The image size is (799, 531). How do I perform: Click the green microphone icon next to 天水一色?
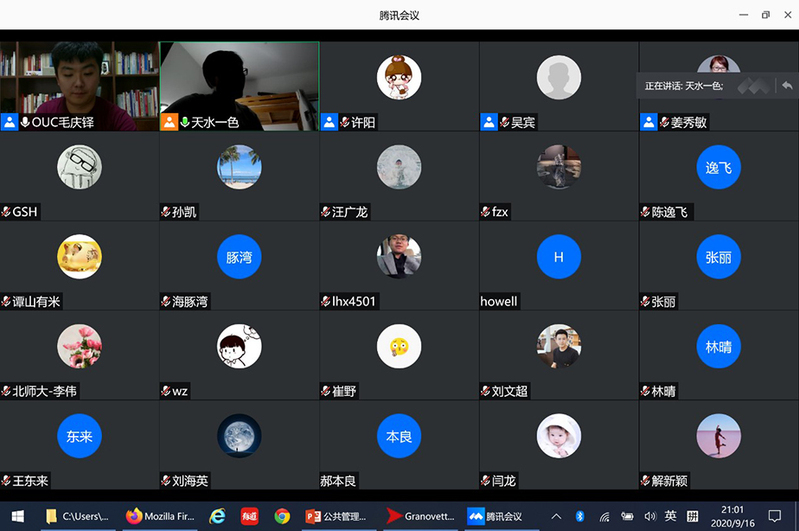tap(184, 122)
